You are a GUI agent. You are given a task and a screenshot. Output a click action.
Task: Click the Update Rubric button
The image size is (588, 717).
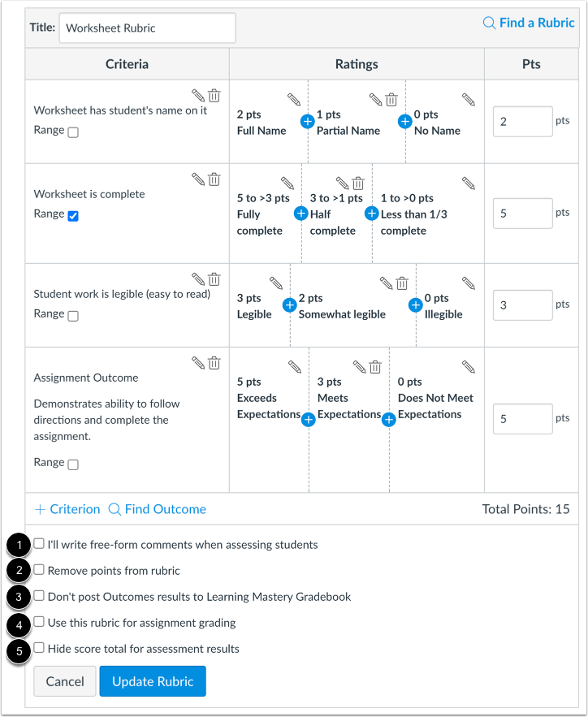152,681
